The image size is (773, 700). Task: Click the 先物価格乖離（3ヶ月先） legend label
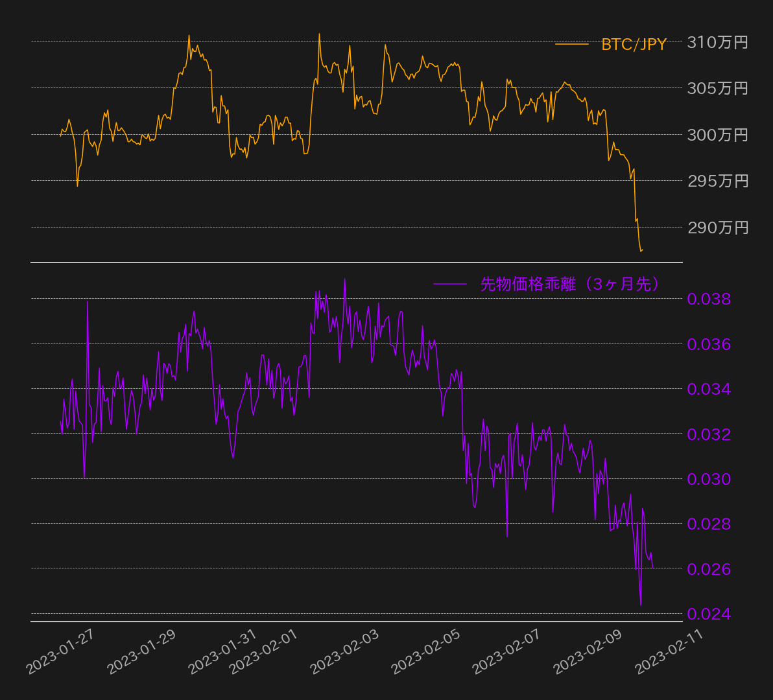click(569, 284)
